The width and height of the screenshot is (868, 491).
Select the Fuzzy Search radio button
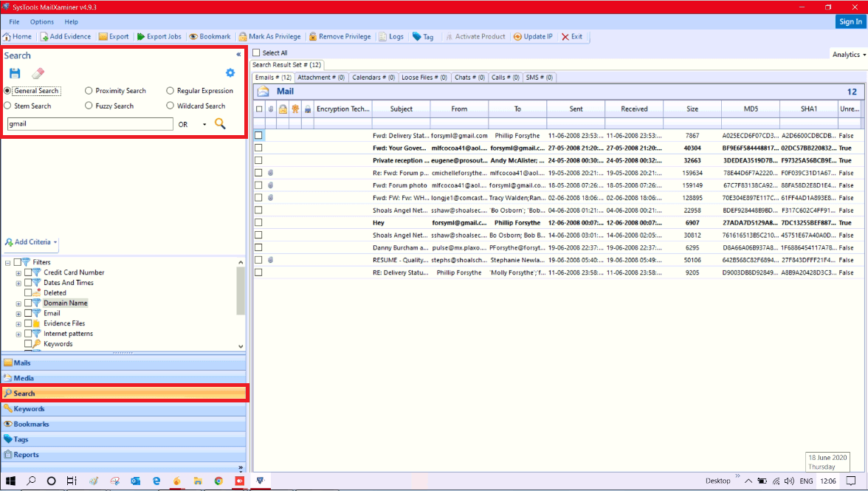click(89, 106)
